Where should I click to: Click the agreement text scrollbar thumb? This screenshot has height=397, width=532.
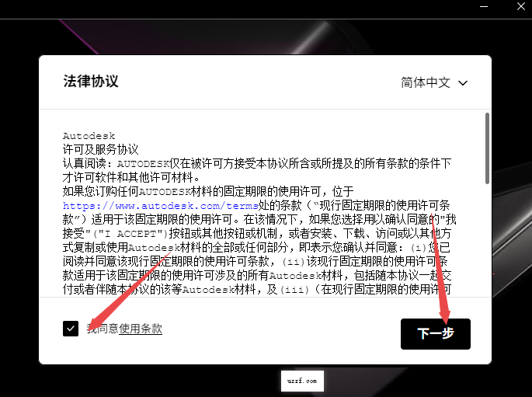coord(487,148)
